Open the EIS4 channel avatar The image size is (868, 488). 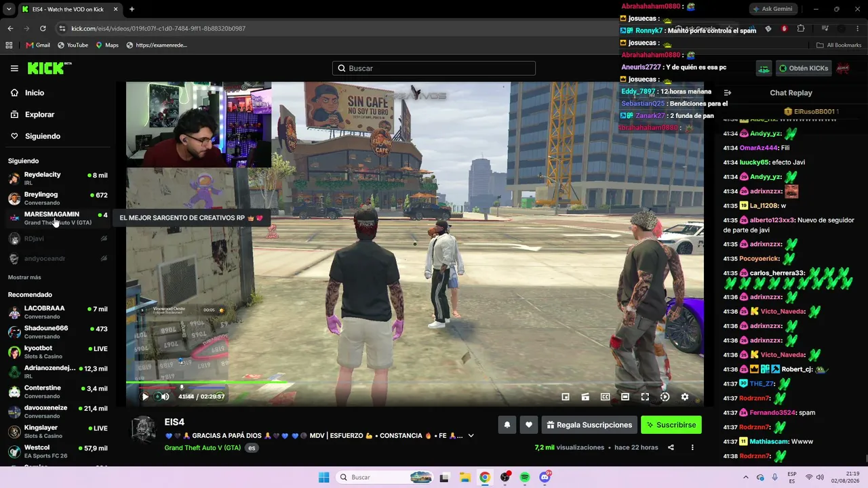tap(144, 430)
